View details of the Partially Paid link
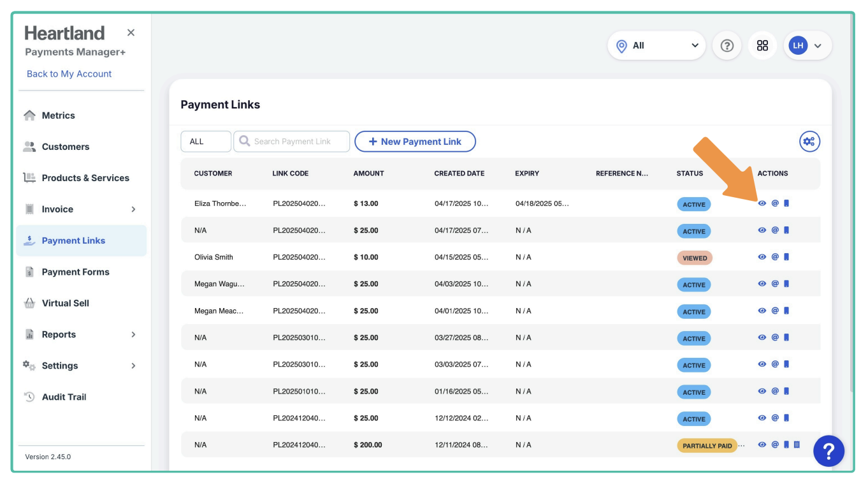 coord(762,445)
